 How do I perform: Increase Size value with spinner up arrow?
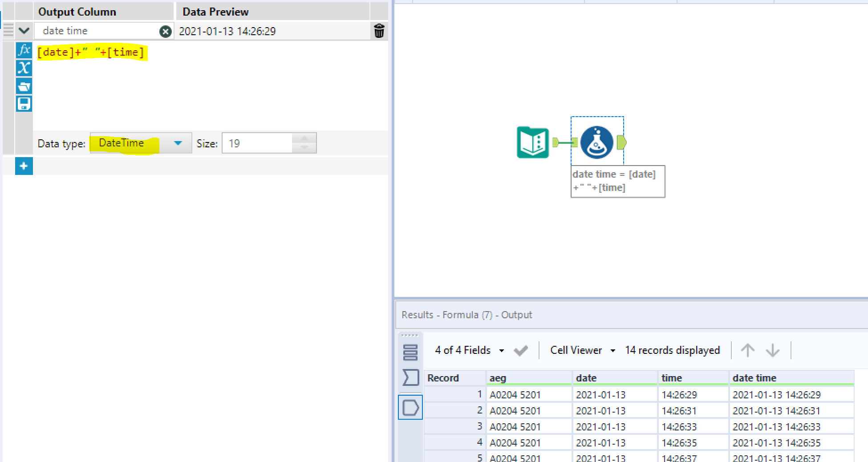pos(304,138)
